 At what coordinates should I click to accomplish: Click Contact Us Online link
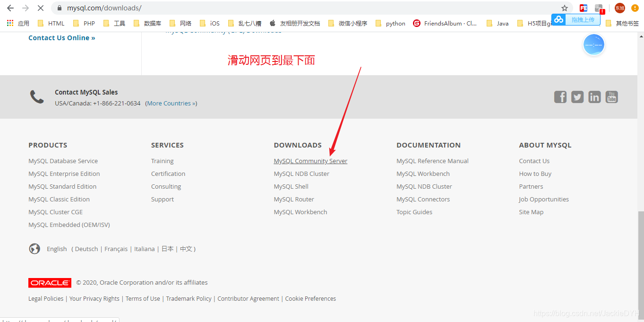pyautogui.click(x=62, y=38)
